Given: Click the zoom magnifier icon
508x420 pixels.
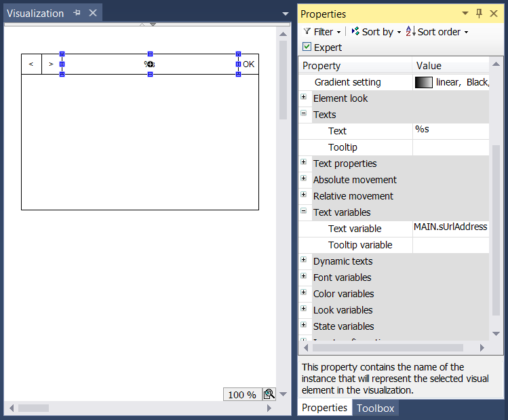Looking at the screenshot, I should point(269,394).
